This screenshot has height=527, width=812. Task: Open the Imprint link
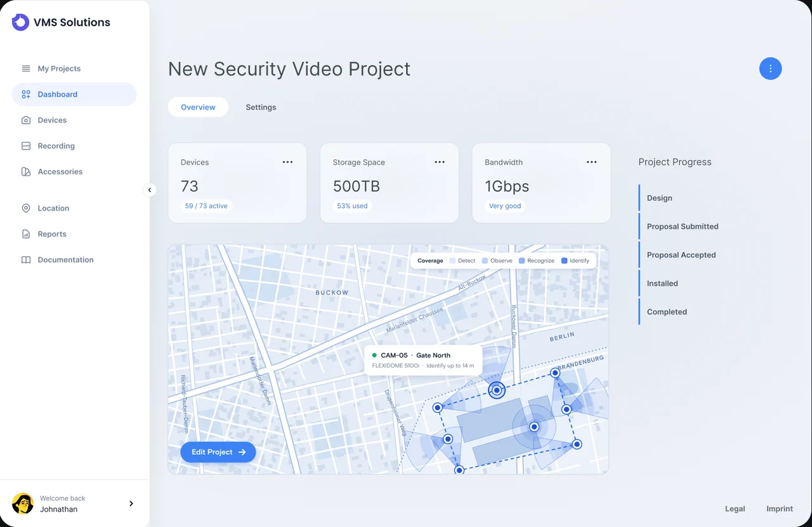[x=780, y=509]
